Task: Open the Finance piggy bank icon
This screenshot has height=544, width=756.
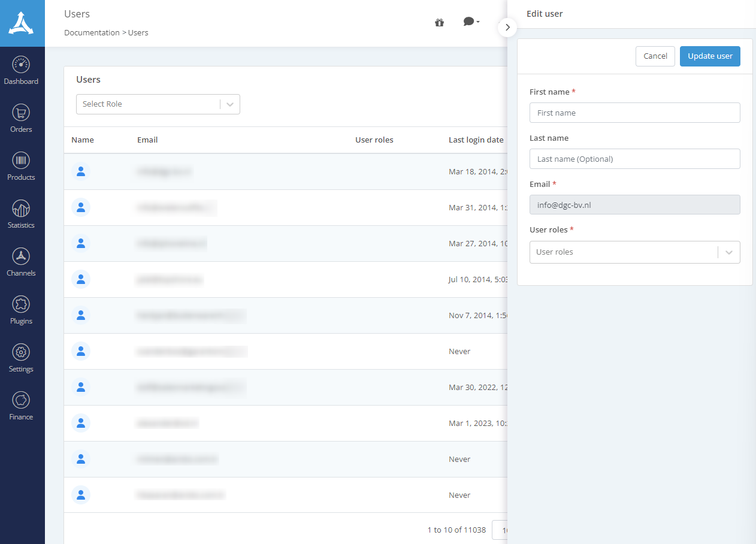Action: 21,400
